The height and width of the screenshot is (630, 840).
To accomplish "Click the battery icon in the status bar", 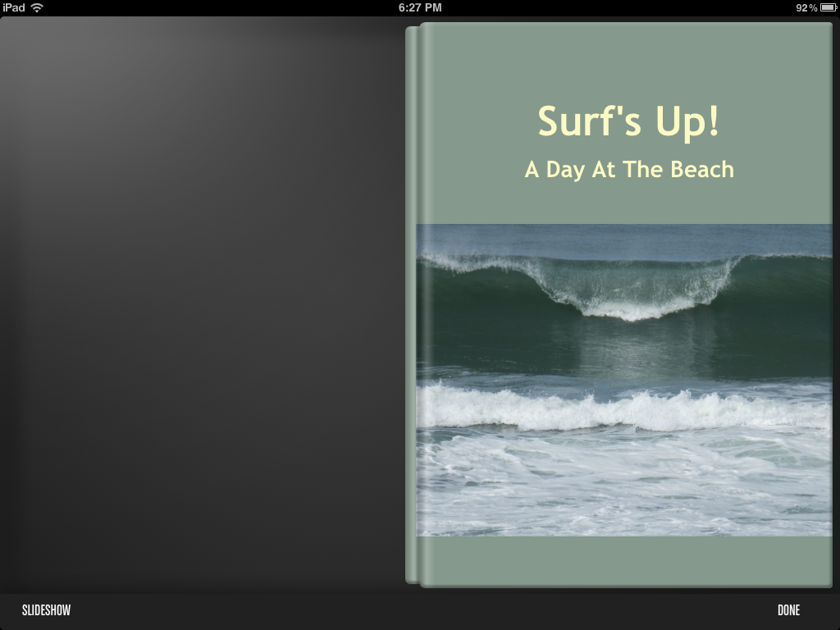I will point(828,7).
